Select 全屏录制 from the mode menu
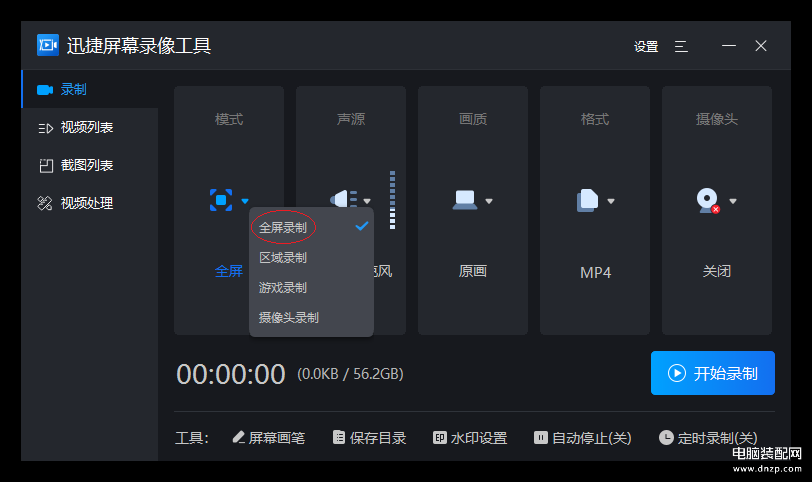The image size is (812, 482). (x=311, y=227)
